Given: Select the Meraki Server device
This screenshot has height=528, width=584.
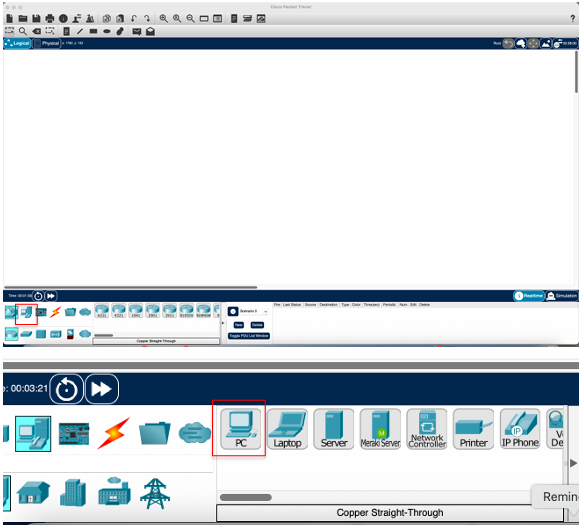Looking at the screenshot, I should (x=380, y=429).
